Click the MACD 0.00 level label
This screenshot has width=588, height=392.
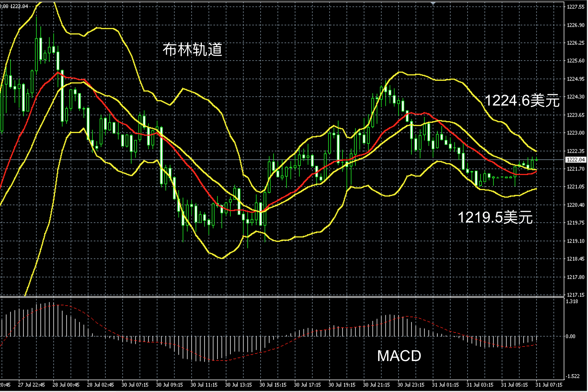point(570,336)
